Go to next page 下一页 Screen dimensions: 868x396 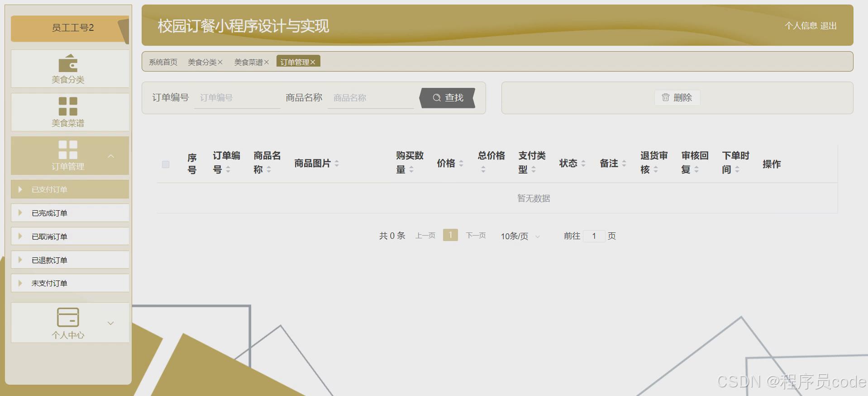[x=476, y=236]
